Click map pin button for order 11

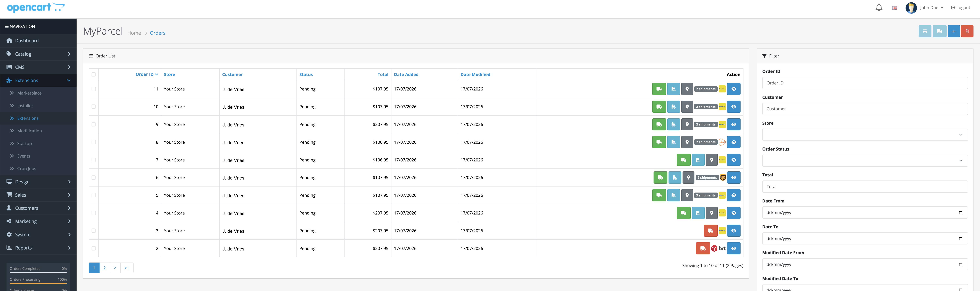click(x=687, y=89)
